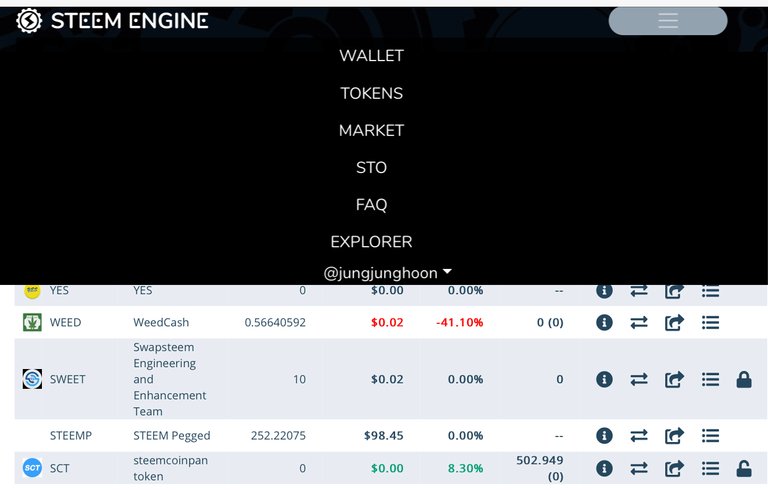Click the SWEET token logo
Image resolution: width=768 pixels, height=490 pixels.
(32, 379)
